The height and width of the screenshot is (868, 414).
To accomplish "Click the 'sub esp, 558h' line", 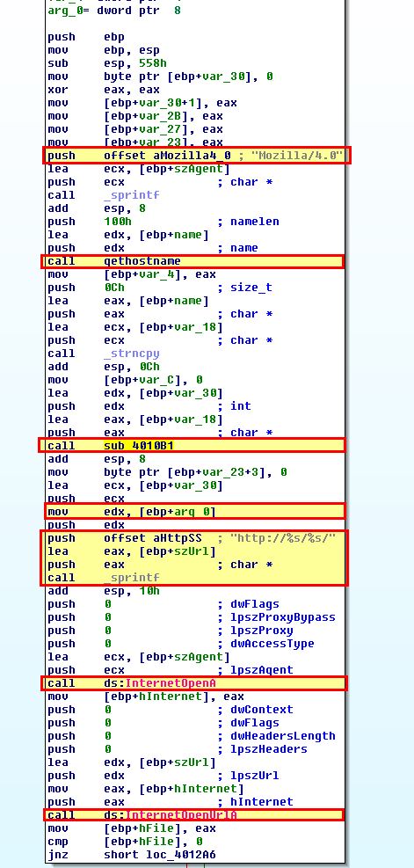I will pos(107,63).
